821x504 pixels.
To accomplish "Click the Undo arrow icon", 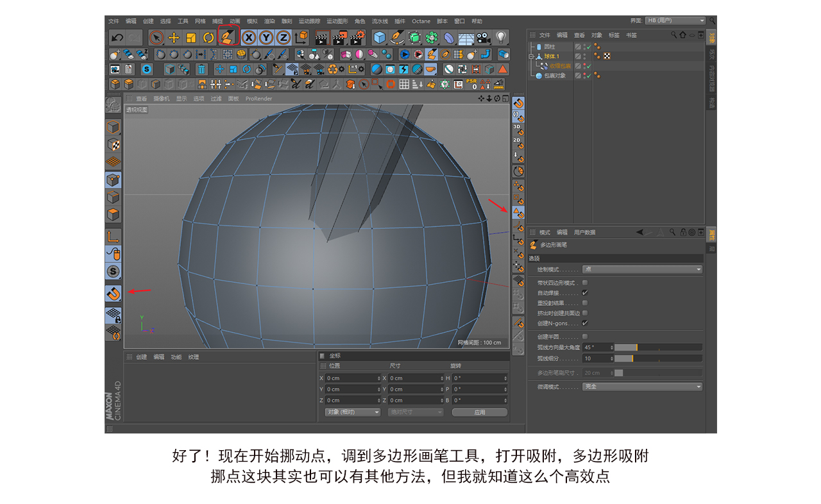I will (117, 38).
